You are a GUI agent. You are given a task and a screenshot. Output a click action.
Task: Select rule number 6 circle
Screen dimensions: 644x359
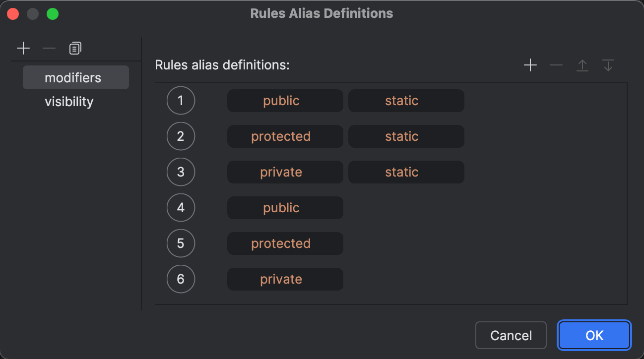pos(181,279)
